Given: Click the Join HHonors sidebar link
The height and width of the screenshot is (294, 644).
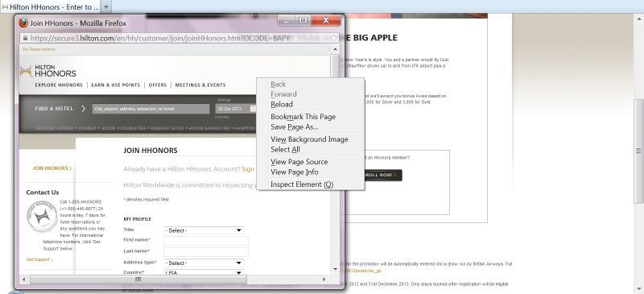Looking at the screenshot, I should [x=52, y=168].
